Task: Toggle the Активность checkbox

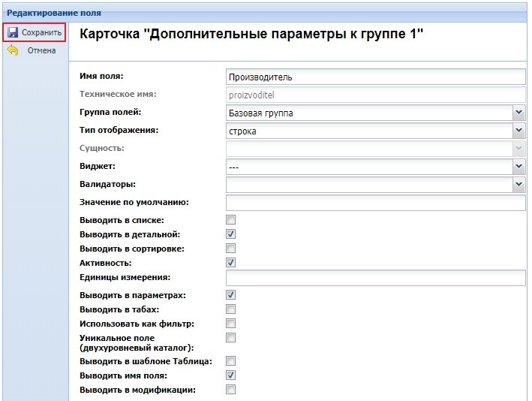Action: click(231, 263)
